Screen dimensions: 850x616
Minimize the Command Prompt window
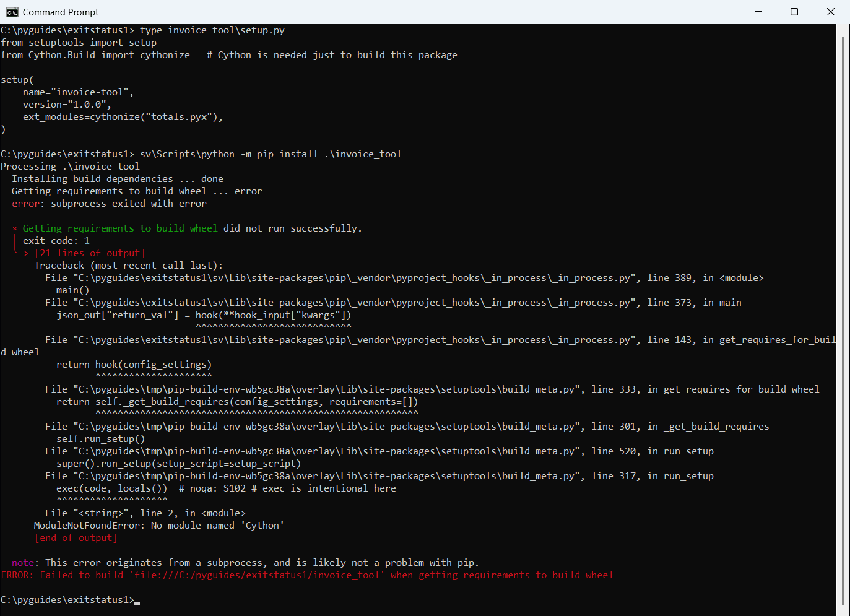point(758,12)
